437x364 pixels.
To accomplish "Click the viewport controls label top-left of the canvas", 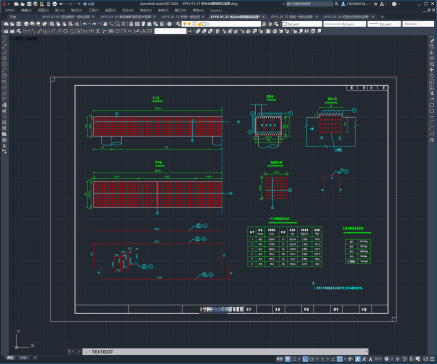I will (25, 39).
